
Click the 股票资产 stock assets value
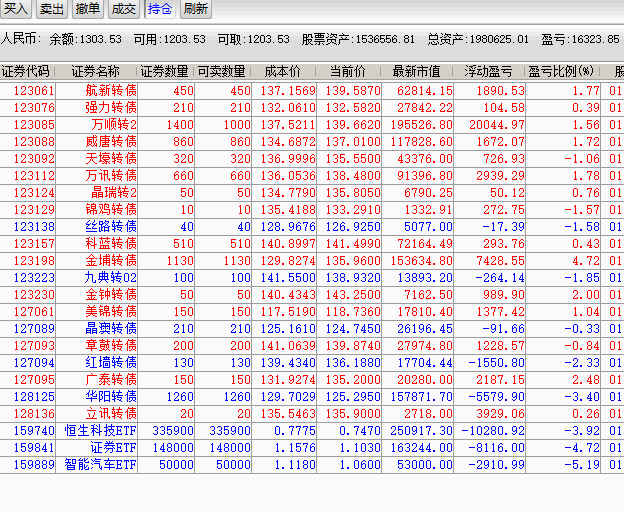coord(385,39)
